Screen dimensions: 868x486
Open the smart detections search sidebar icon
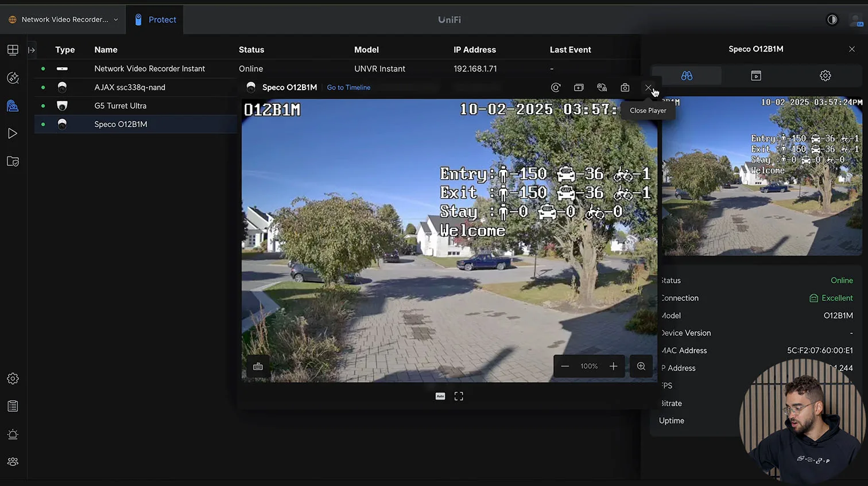click(13, 78)
